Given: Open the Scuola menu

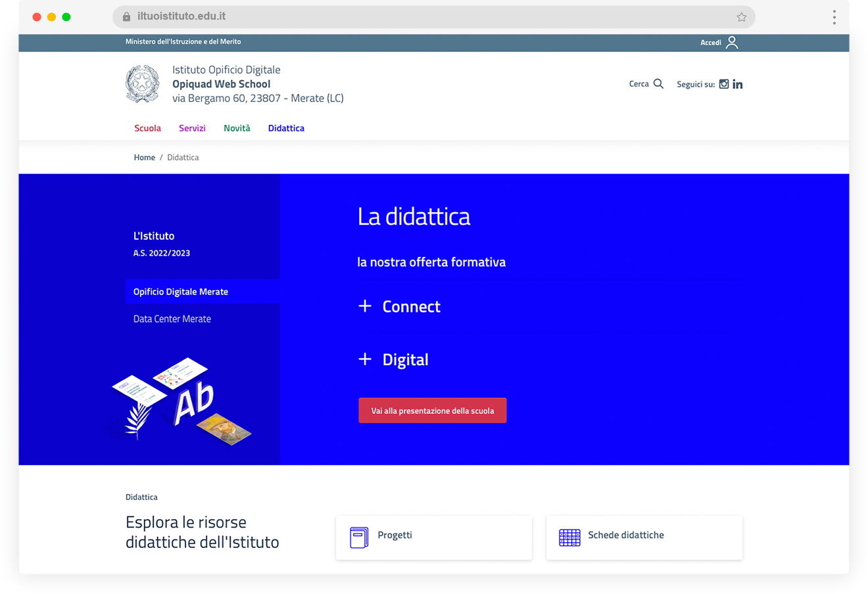Looking at the screenshot, I should click(147, 128).
